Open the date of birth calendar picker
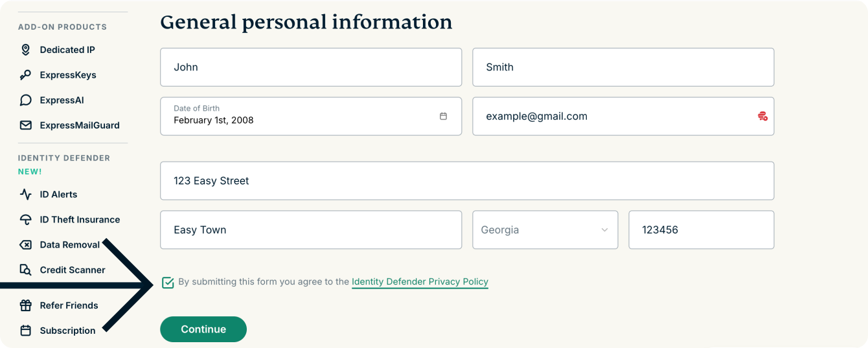The height and width of the screenshot is (348, 868). click(443, 116)
